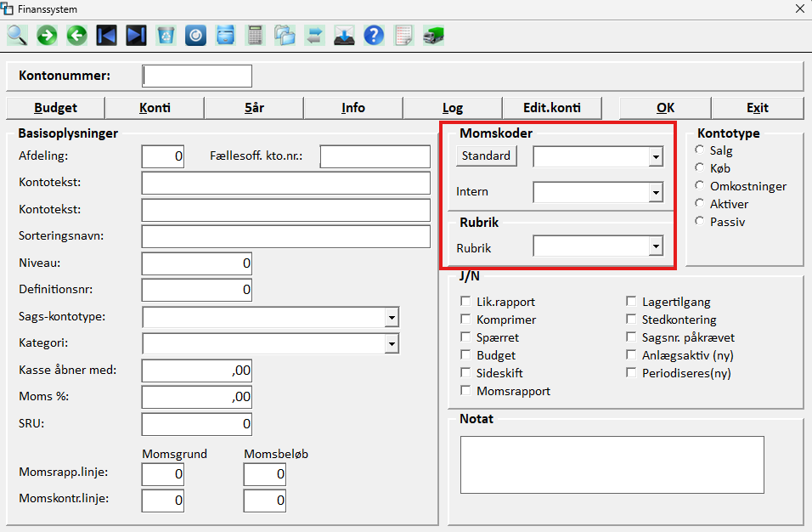Screen dimensions: 812x532
Task: Open the Kategori dropdown
Action: [x=392, y=344]
